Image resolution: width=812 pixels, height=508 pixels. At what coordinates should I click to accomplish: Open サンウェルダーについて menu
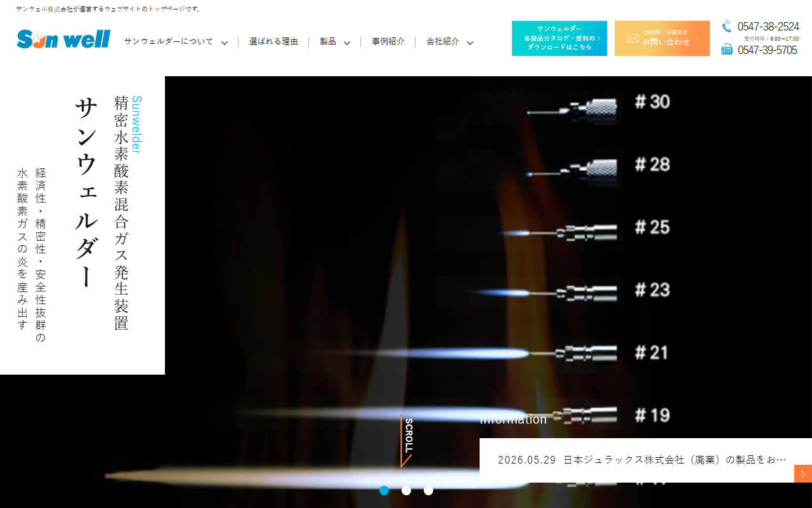pyautogui.click(x=169, y=41)
